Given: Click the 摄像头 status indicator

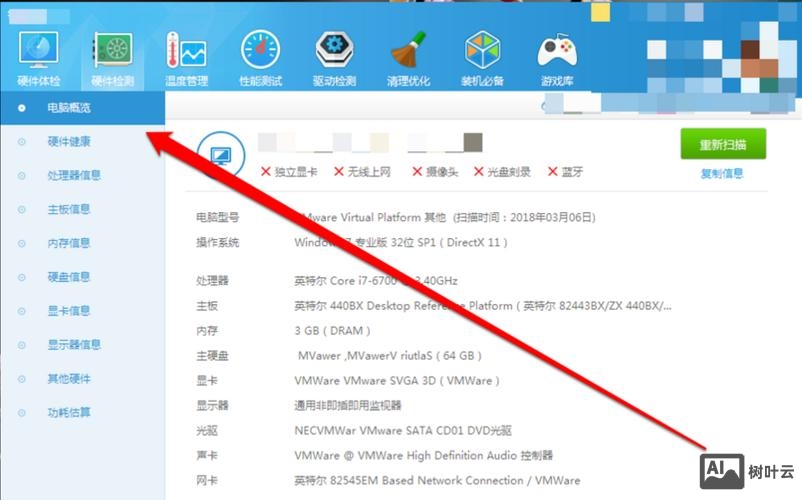Looking at the screenshot, I should pos(435,172).
